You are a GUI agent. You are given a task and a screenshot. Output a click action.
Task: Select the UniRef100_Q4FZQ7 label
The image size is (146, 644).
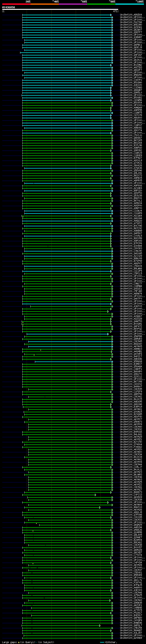click(x=131, y=55)
